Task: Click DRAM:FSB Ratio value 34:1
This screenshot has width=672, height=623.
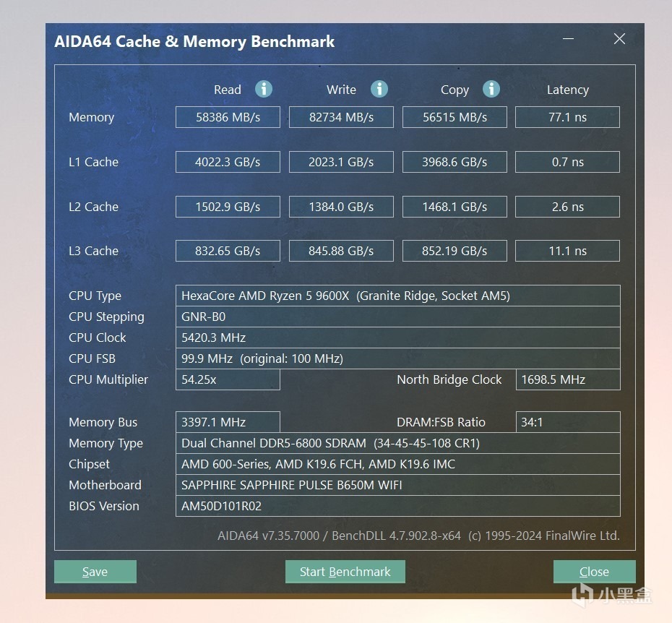Action: coord(568,422)
